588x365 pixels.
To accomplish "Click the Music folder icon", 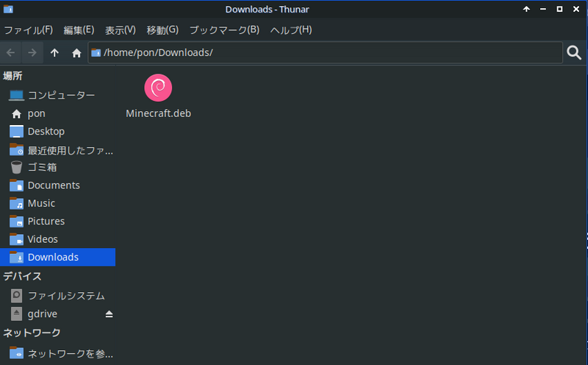I will tap(16, 203).
